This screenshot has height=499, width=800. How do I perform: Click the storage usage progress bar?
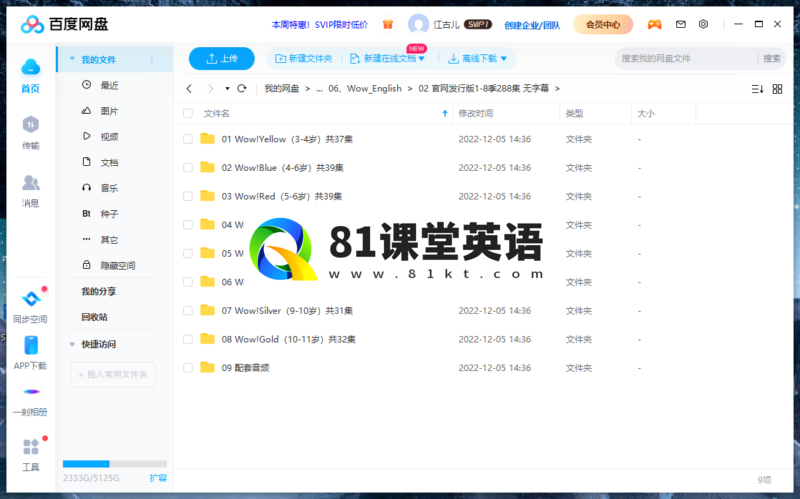[115, 464]
